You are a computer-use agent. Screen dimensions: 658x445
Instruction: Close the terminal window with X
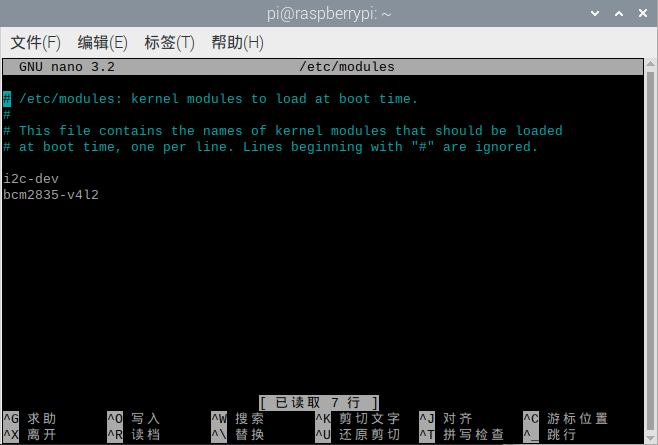tap(642, 13)
